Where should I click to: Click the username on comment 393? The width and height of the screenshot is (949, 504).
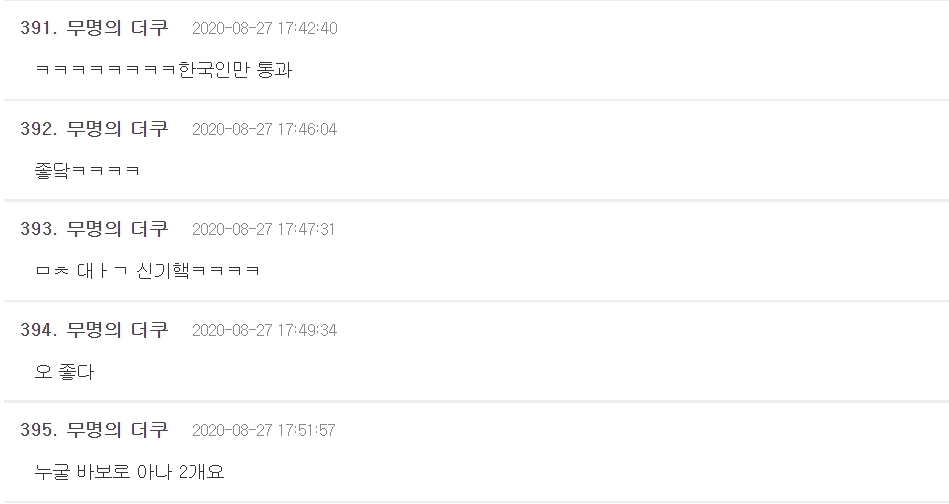coord(118,229)
